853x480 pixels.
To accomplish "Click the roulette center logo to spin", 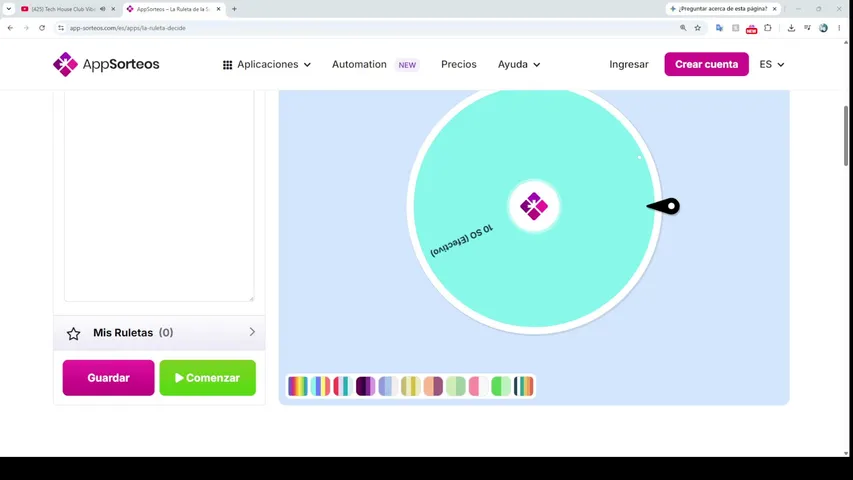I will coord(534,206).
